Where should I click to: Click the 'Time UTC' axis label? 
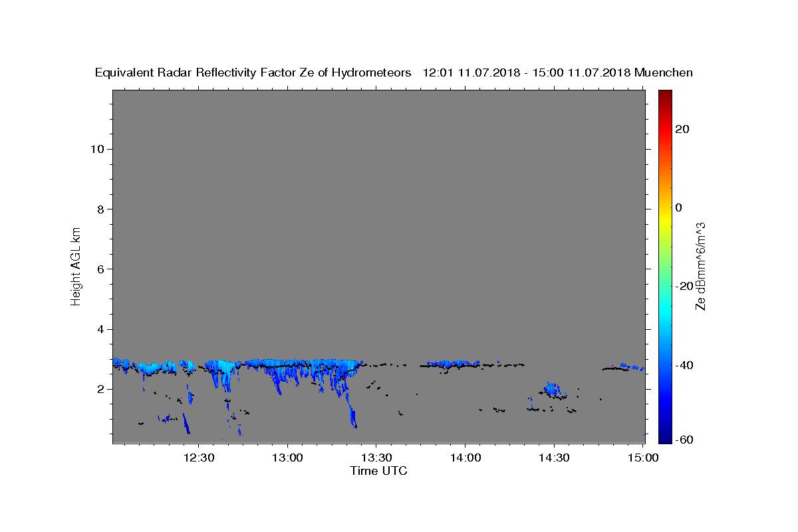point(378,471)
